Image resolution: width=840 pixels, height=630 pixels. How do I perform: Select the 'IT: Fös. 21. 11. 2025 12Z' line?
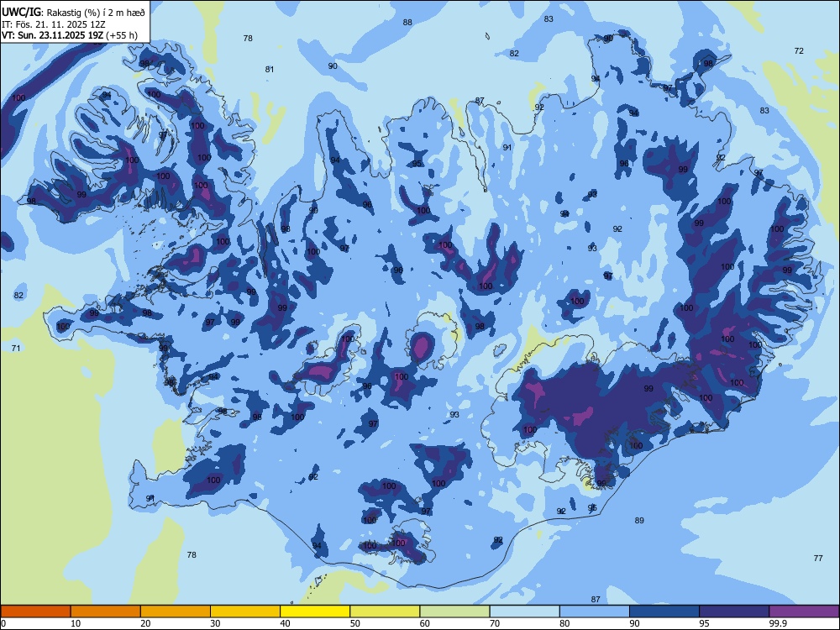[x=53, y=24]
